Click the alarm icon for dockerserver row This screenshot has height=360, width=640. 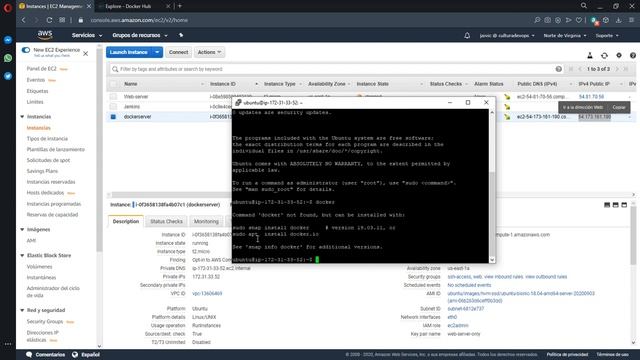tap(507, 117)
